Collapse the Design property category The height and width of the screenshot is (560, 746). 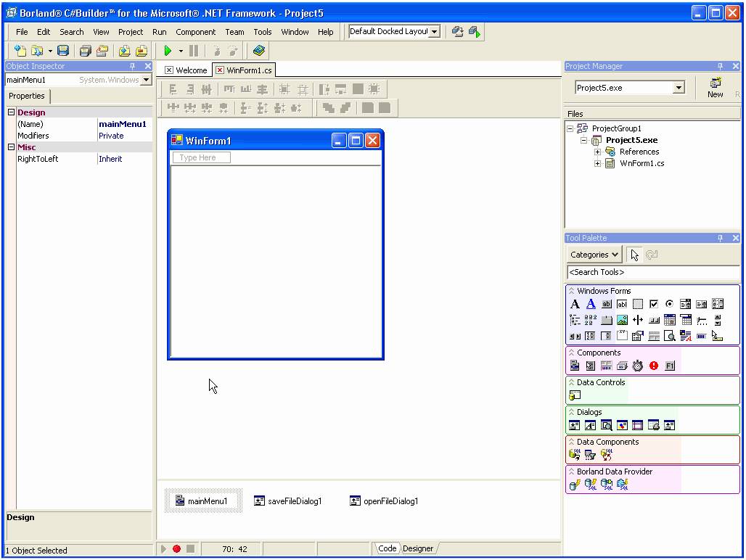(11, 112)
